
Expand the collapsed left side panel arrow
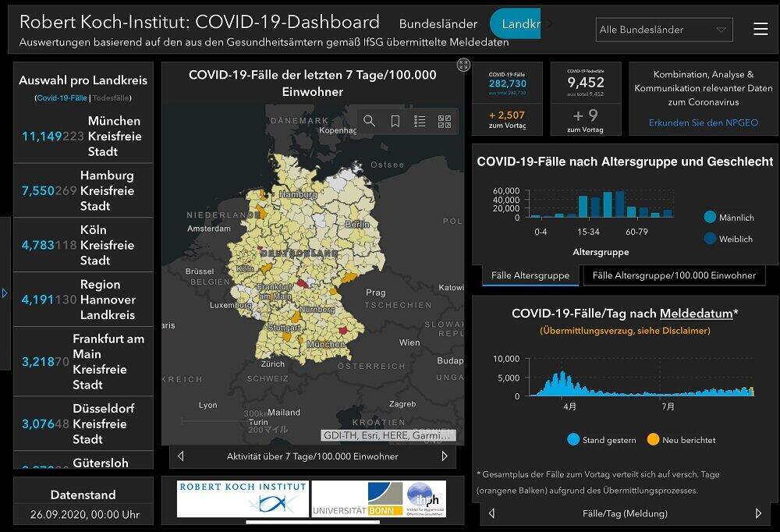pyautogui.click(x=5, y=293)
